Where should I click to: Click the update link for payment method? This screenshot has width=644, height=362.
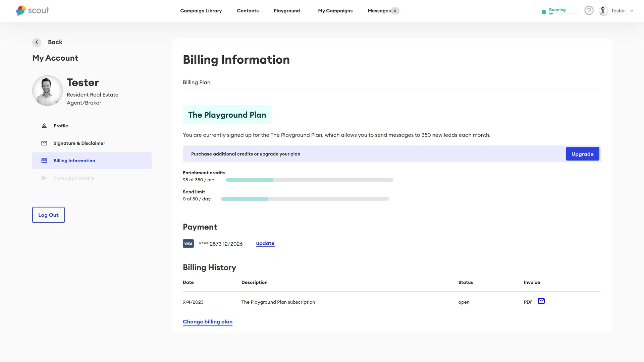tap(265, 243)
